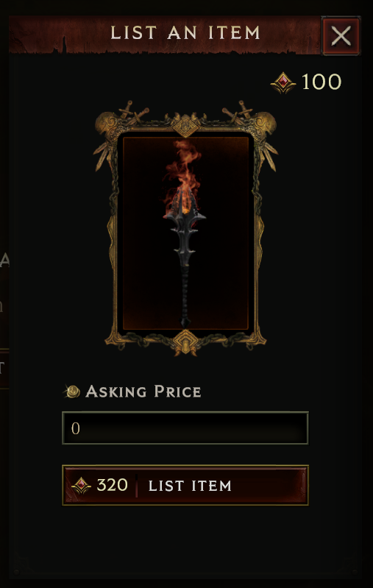
Task: Click the Asking Price label
Action: (x=143, y=392)
